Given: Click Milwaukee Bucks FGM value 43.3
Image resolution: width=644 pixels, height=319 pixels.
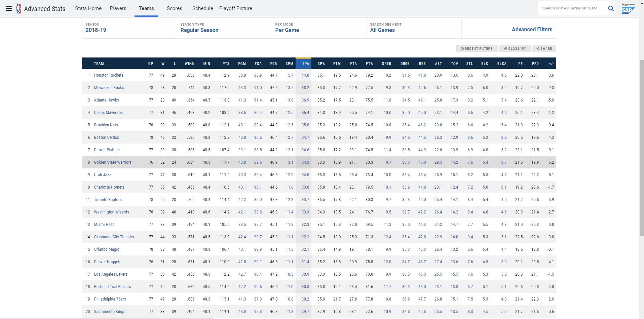Looking at the screenshot, I should (242, 88).
